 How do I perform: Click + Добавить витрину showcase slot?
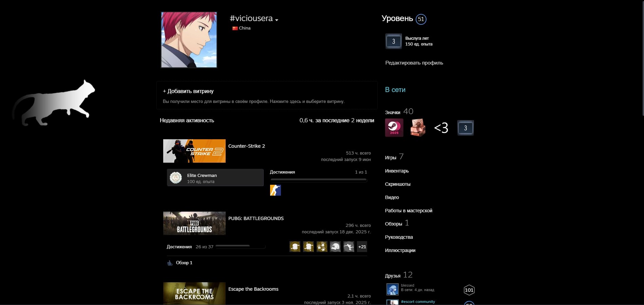pyautogui.click(x=267, y=95)
